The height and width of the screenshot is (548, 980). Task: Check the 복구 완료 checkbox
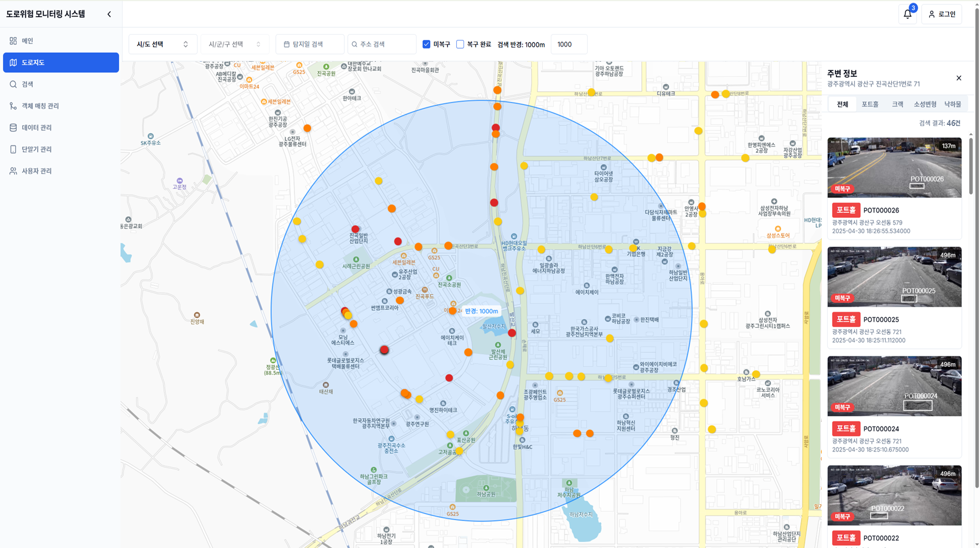tap(460, 44)
